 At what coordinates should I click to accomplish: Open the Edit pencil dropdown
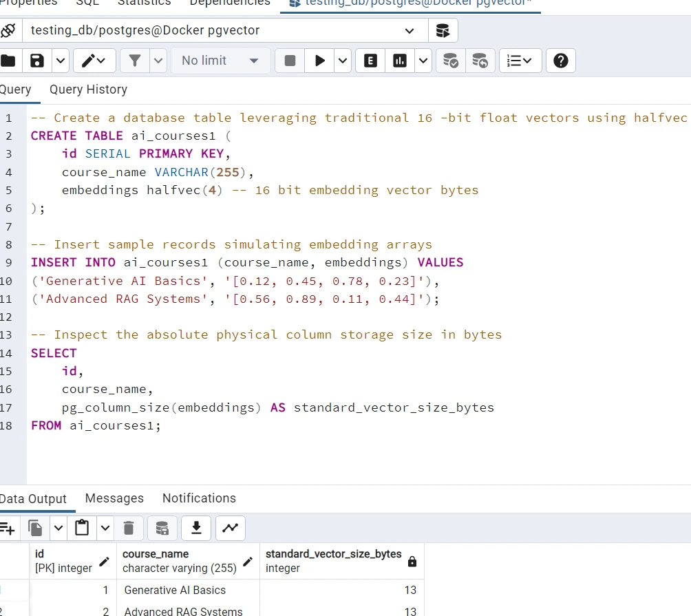[94, 61]
